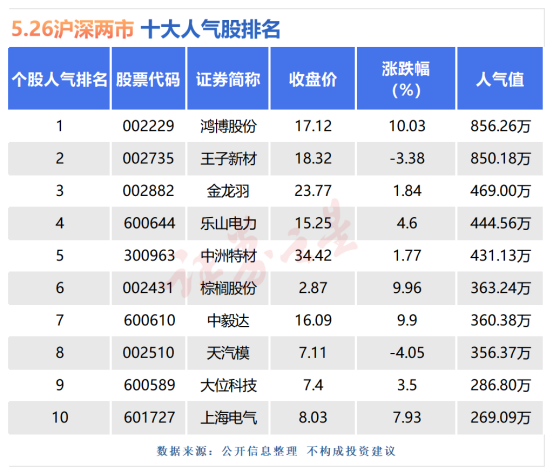Click 乐山电力 closing price 15.25
This screenshot has height=476, width=553.
313,224
